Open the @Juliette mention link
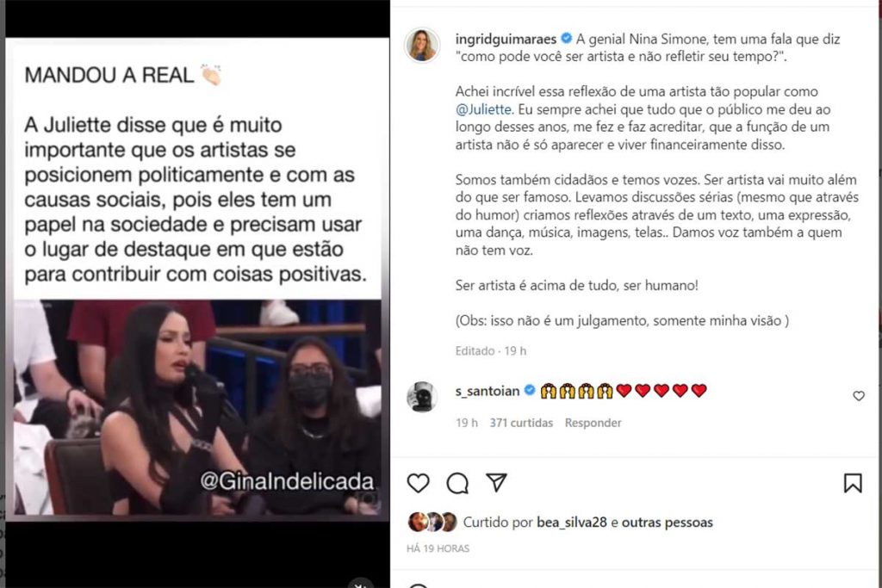882x588 pixels. coord(484,109)
